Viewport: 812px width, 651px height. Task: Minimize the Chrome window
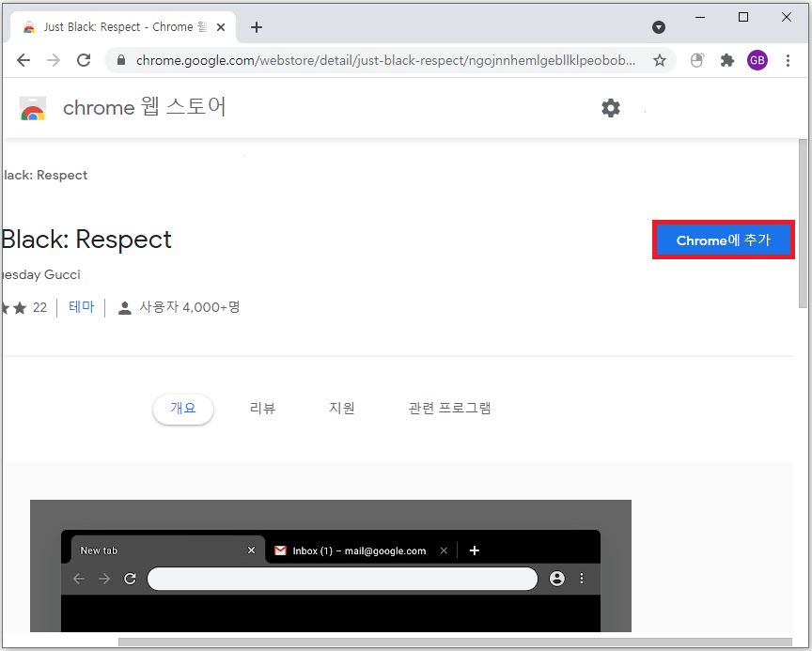coord(699,17)
